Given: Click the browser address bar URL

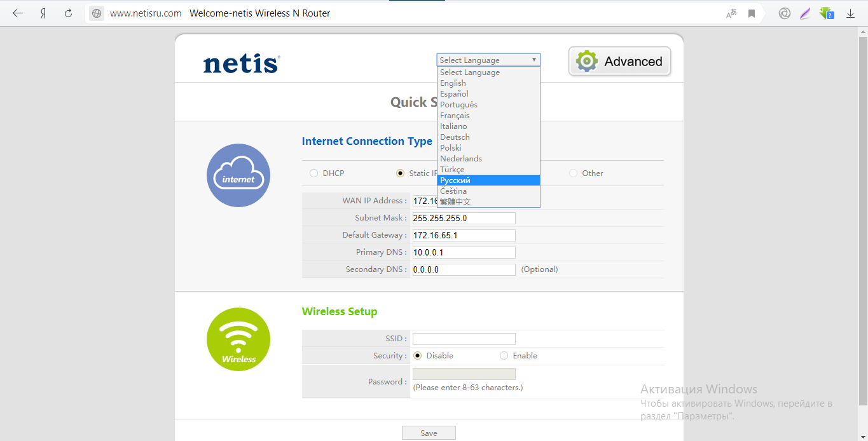Looking at the screenshot, I should point(146,13).
